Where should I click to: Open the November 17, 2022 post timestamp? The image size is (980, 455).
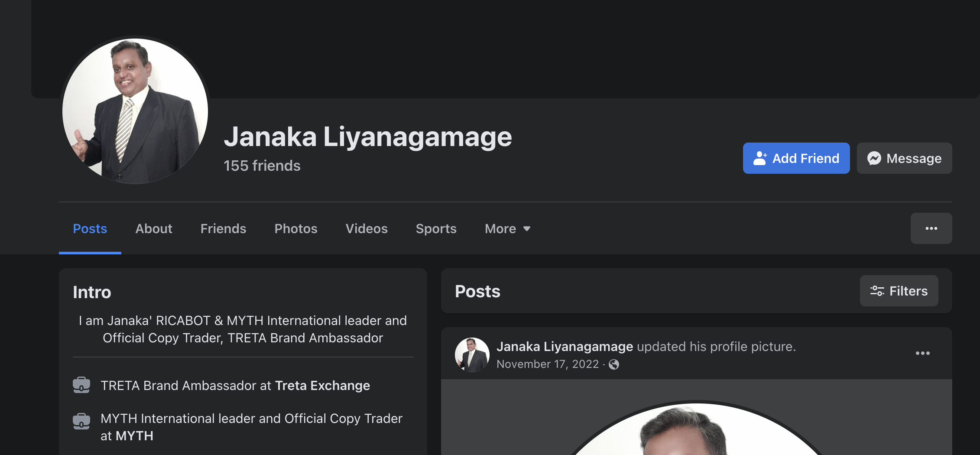click(x=548, y=364)
